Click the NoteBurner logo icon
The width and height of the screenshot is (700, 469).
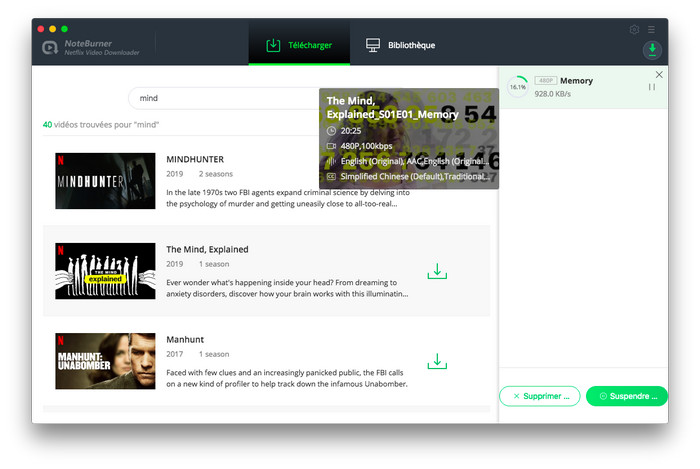[50, 48]
